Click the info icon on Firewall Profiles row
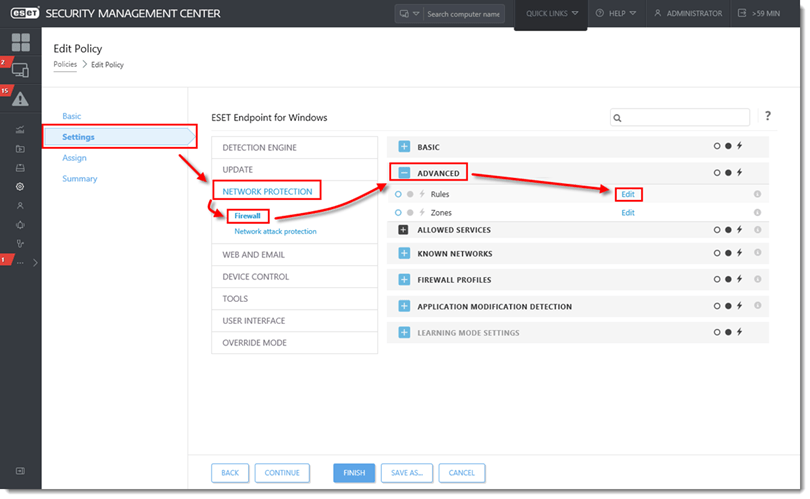Image resolution: width=810 pixels, height=499 pixels. pos(757,279)
